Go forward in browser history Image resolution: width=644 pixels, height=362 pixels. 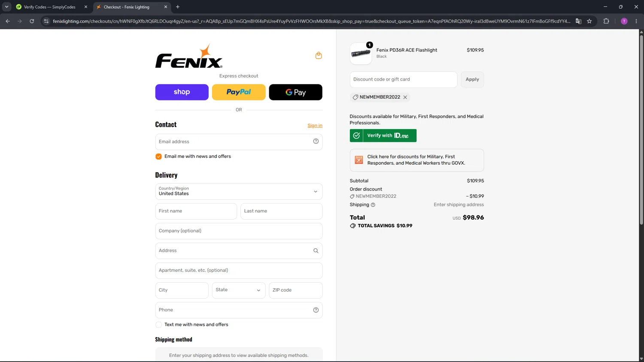[20, 21]
